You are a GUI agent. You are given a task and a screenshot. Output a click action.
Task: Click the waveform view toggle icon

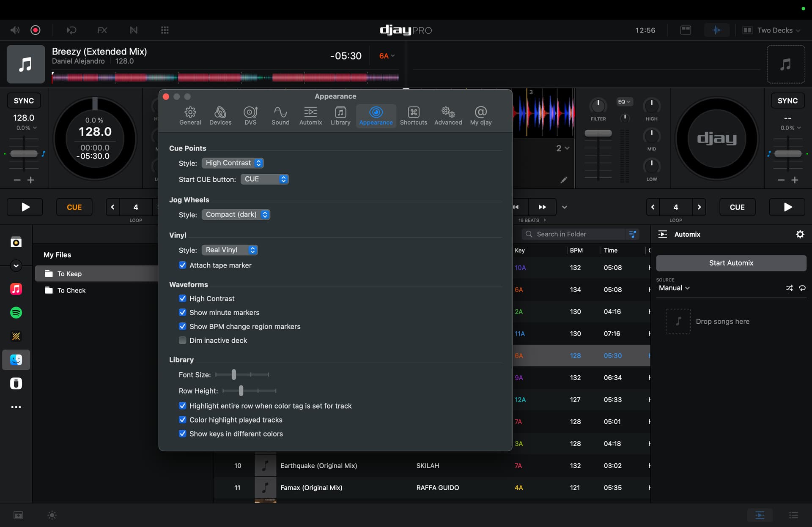pos(716,30)
